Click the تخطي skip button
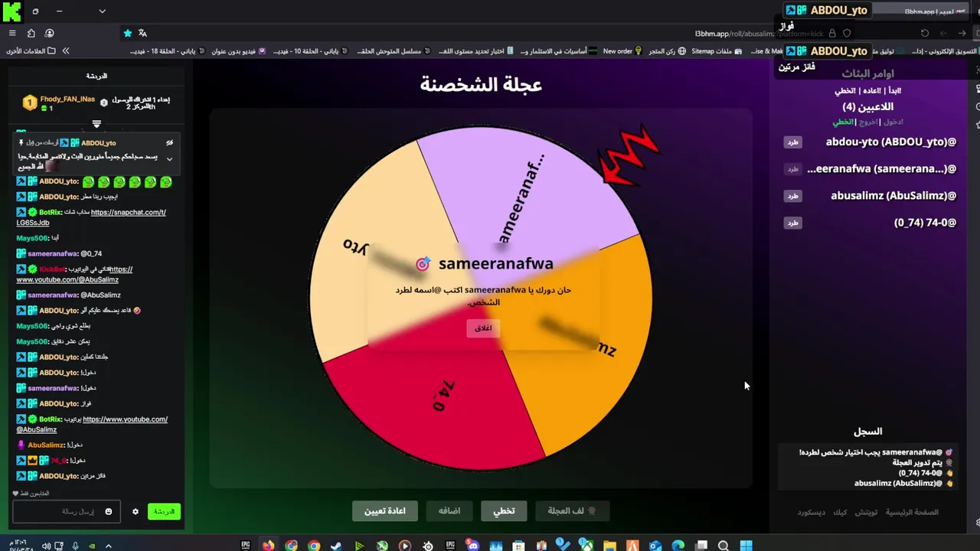This screenshot has width=980, height=551. point(504,510)
